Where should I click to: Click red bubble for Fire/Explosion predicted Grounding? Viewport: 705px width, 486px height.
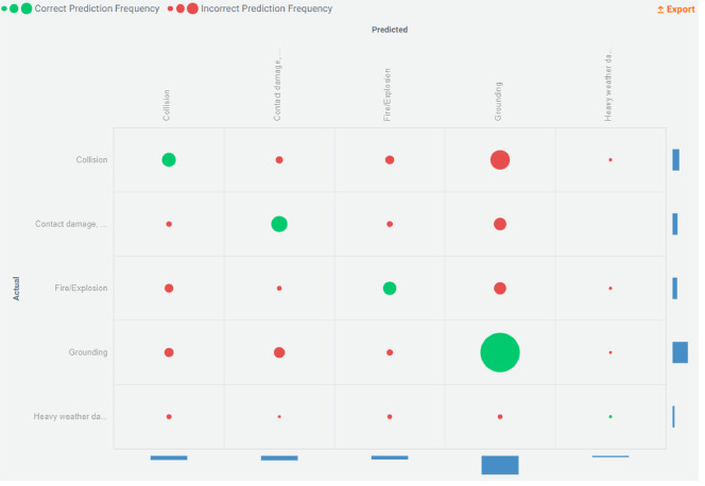(500, 288)
